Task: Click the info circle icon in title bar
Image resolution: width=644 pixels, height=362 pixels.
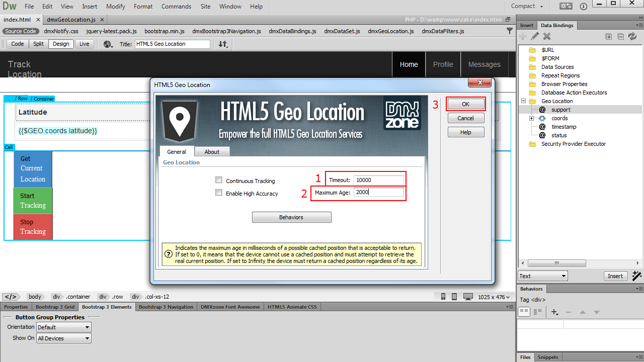Action: click(584, 7)
